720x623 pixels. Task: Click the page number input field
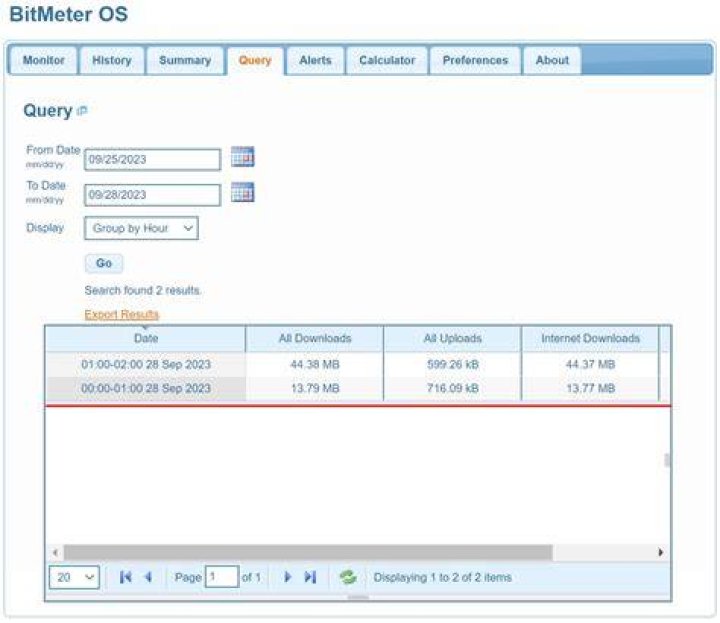tap(222, 577)
